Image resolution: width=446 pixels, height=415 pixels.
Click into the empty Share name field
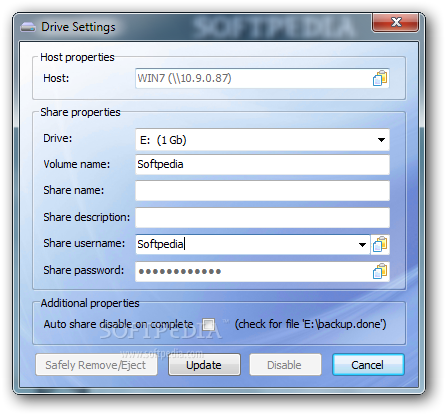tap(262, 191)
